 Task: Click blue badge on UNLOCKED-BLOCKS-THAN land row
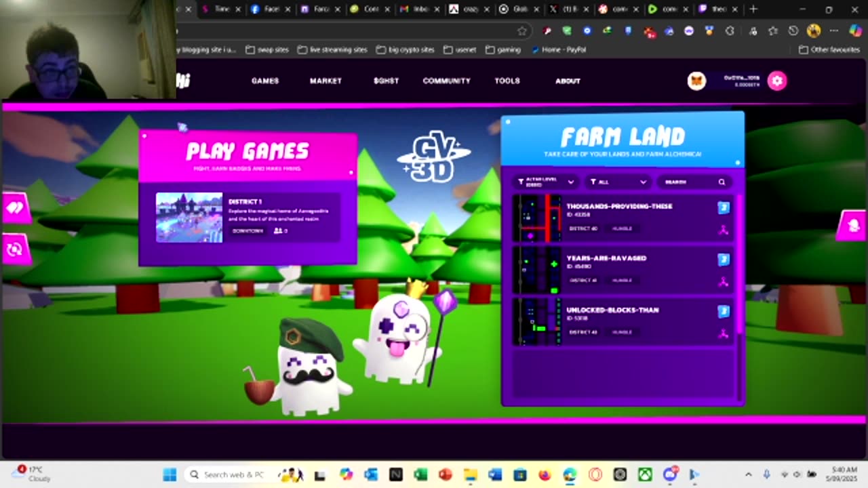click(x=724, y=311)
